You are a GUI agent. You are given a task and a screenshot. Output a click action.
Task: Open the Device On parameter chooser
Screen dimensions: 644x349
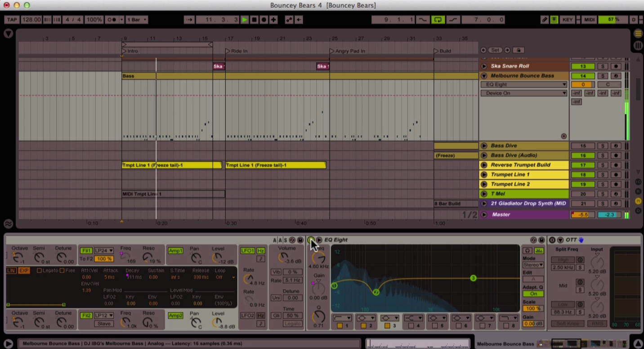tap(524, 93)
